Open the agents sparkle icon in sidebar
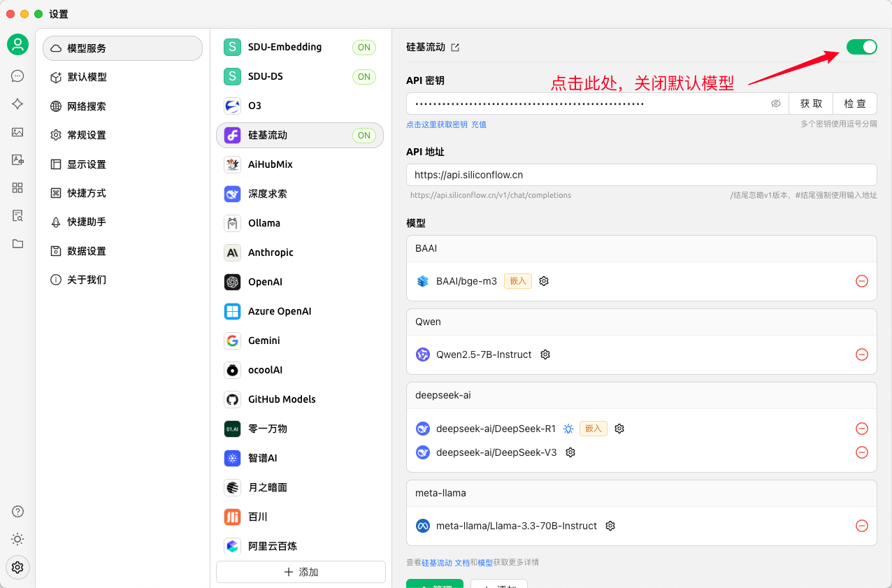Viewport: 892px width, 588px height. (x=17, y=104)
